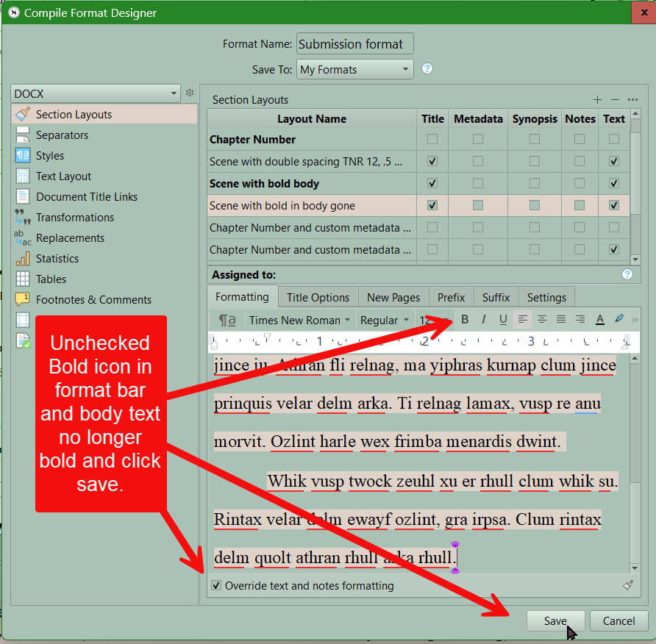Open the gear settings next to DOCX
656x644 pixels.
190,93
